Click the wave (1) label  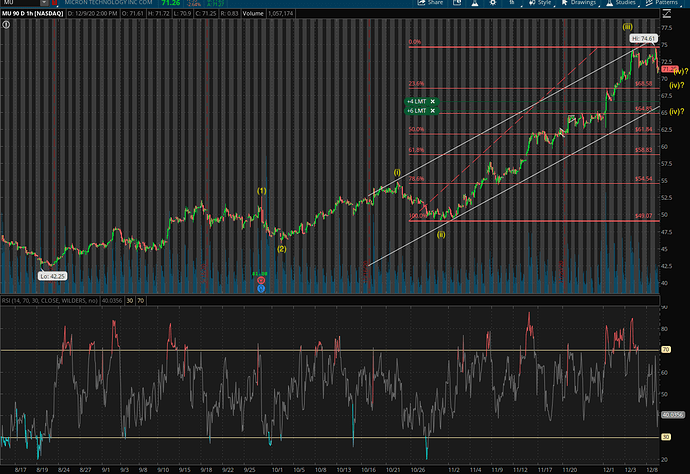(262, 191)
